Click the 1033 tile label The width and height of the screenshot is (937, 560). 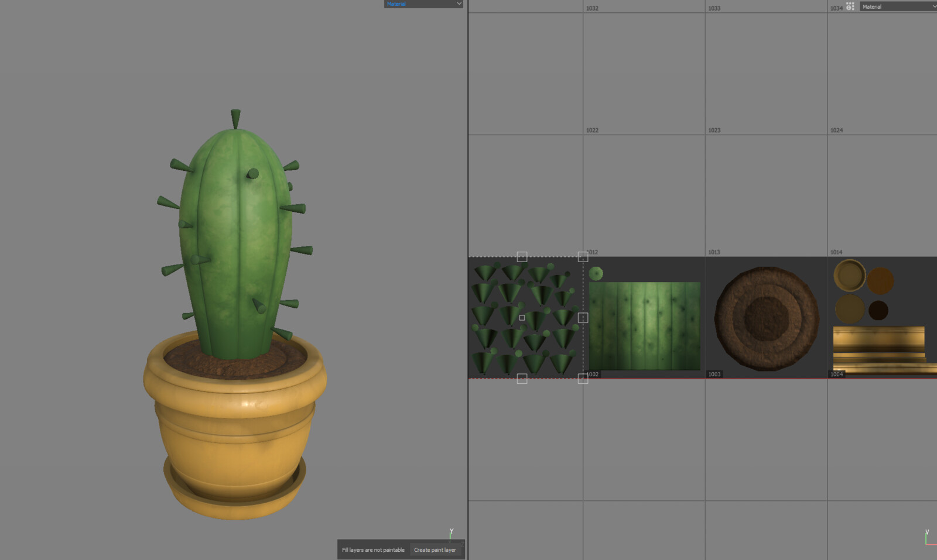[714, 8]
